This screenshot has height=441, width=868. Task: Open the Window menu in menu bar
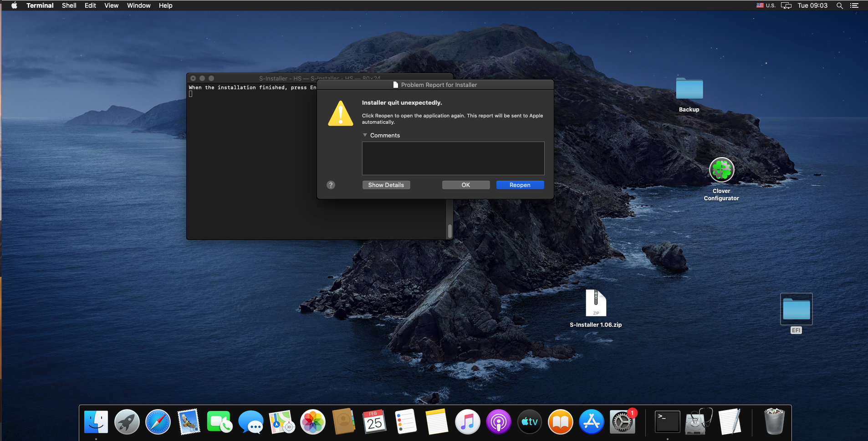[x=138, y=5]
